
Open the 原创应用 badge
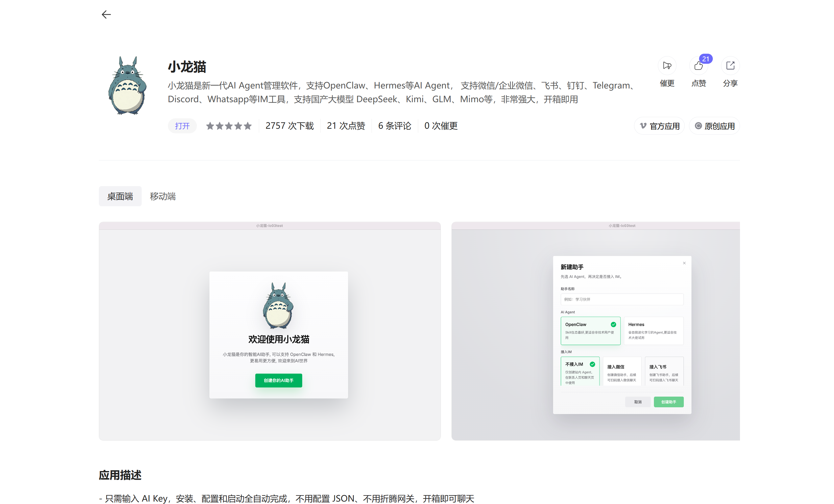[x=714, y=126]
